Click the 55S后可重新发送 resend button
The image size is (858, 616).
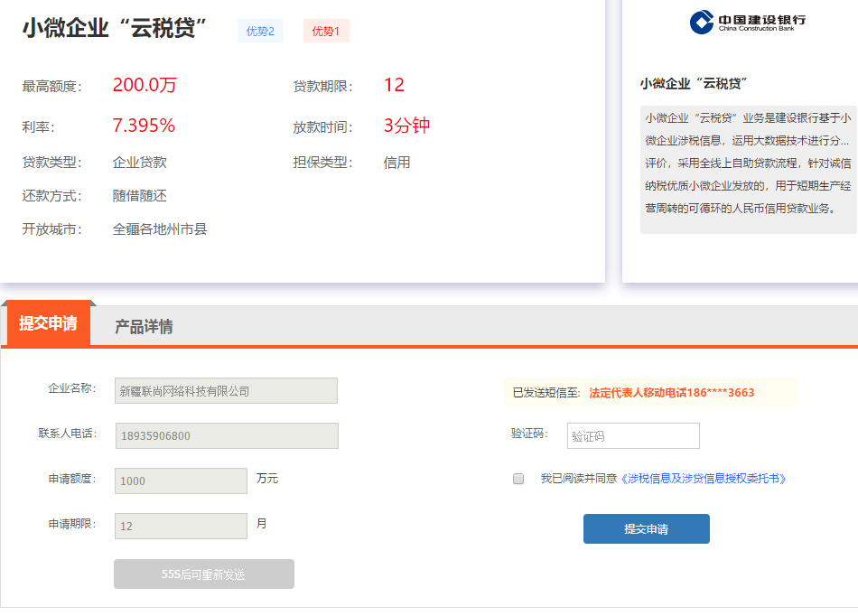pyautogui.click(x=204, y=574)
